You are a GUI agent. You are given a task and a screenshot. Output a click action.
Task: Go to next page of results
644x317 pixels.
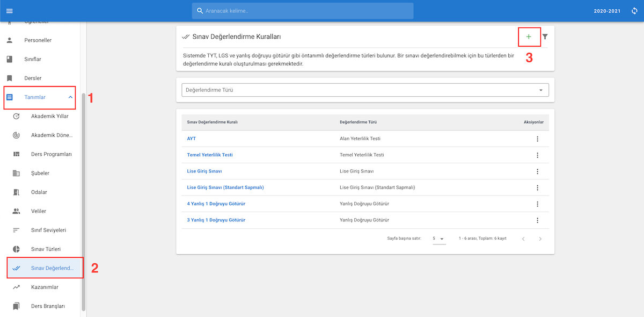coord(540,239)
